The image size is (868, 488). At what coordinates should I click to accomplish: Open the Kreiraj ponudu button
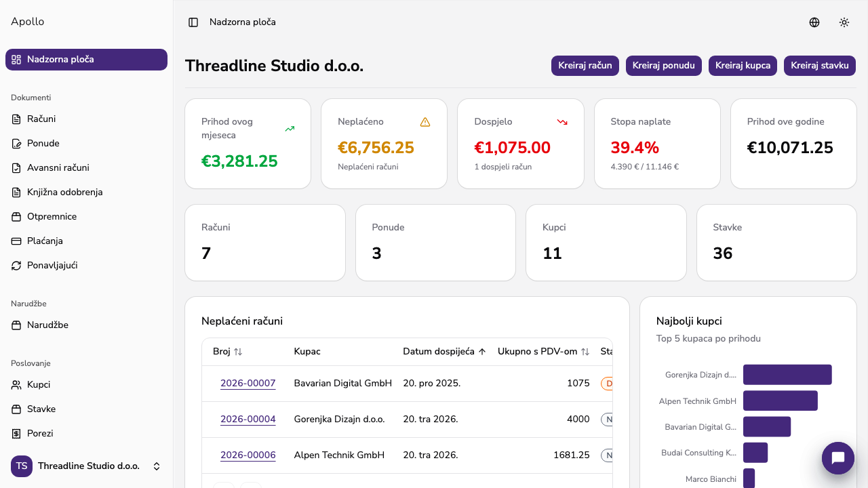coord(664,66)
